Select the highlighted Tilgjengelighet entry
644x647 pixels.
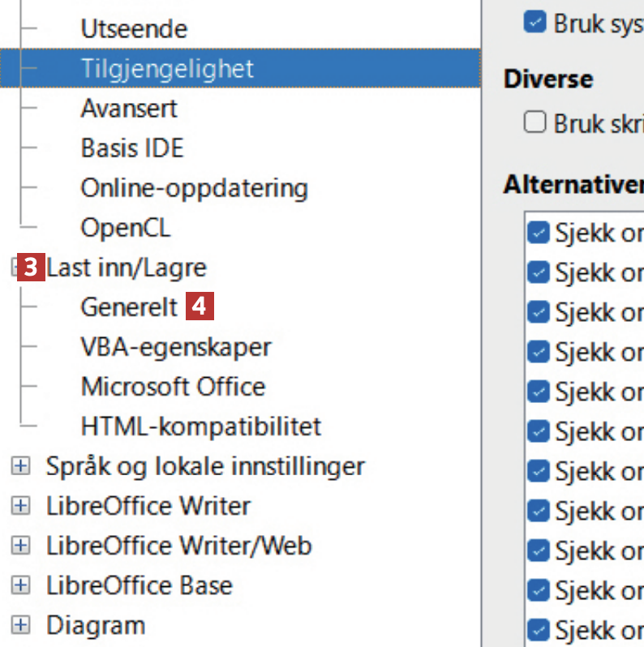167,69
